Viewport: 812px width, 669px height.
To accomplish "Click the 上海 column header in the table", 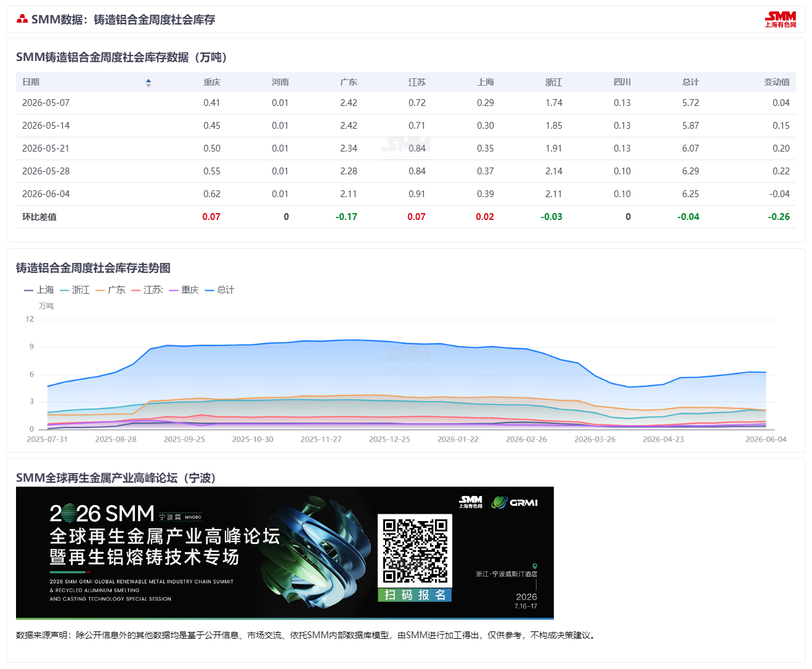I will [x=485, y=82].
